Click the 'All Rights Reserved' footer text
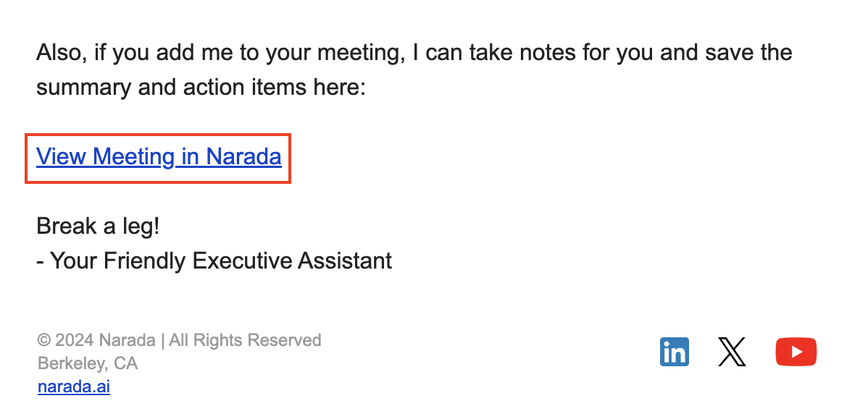This screenshot has width=868, height=401. click(245, 339)
